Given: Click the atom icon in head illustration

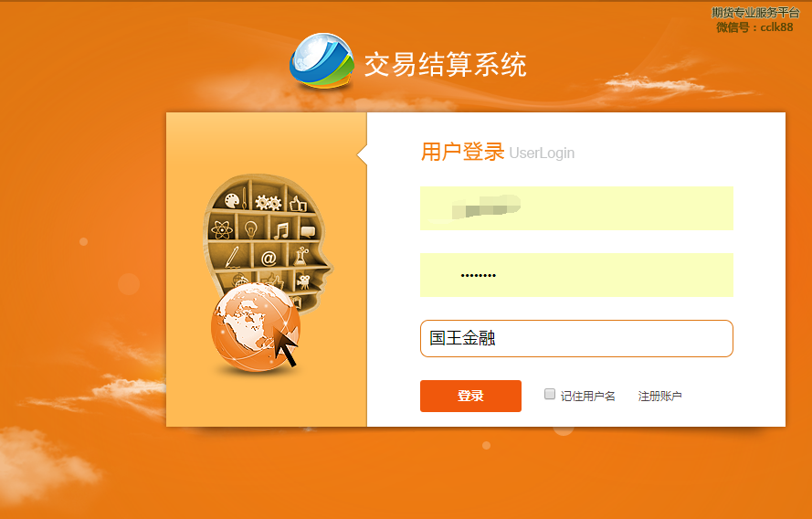Looking at the screenshot, I should pos(222,229).
